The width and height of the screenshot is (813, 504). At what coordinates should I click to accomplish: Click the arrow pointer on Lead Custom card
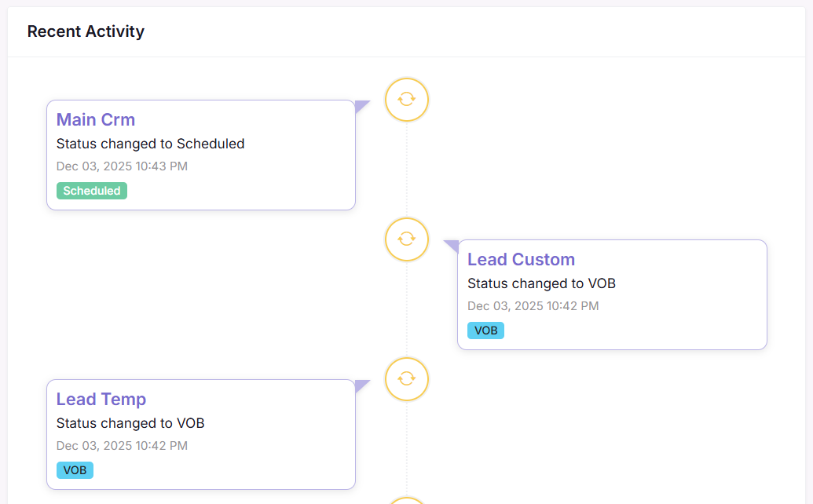(452, 245)
